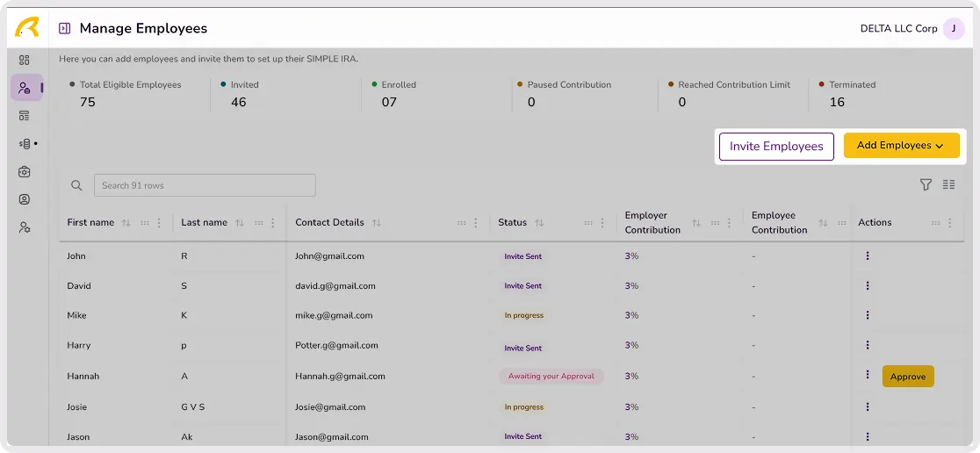Viewport: 980px width, 453px height.
Task: Click the search magnifier icon
Action: [x=76, y=185]
